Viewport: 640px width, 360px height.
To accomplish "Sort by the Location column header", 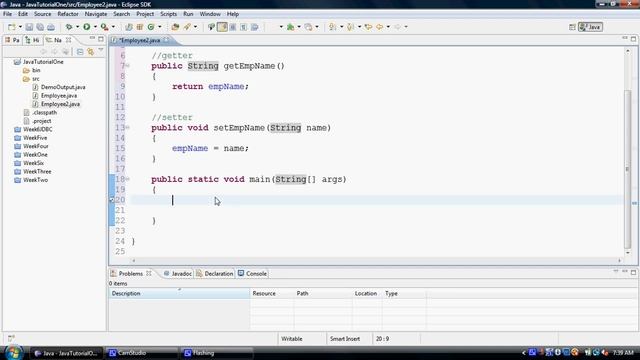I will tap(367, 293).
